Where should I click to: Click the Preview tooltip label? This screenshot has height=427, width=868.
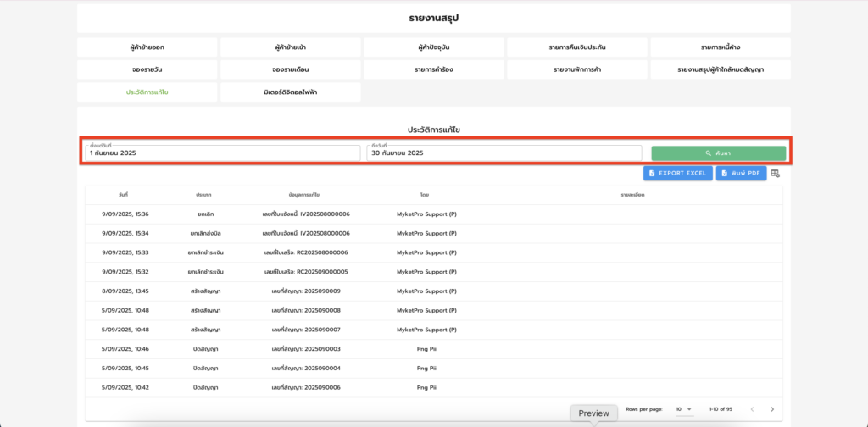tap(594, 413)
